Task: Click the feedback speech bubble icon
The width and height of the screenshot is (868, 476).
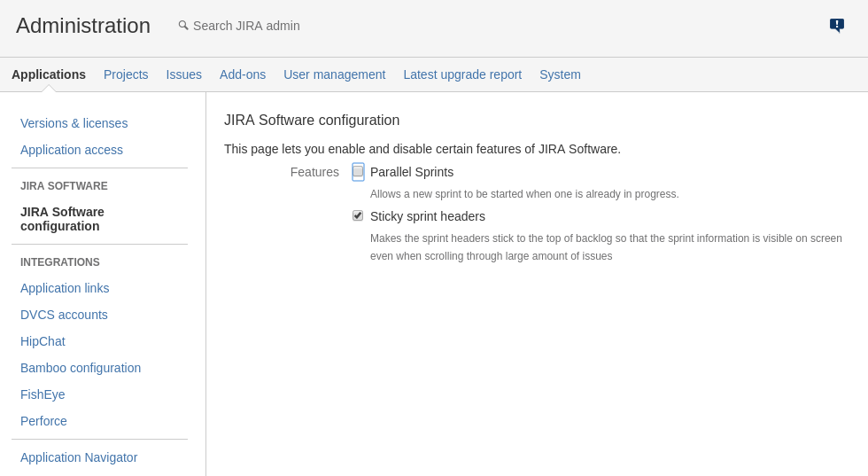Action: coord(836,26)
